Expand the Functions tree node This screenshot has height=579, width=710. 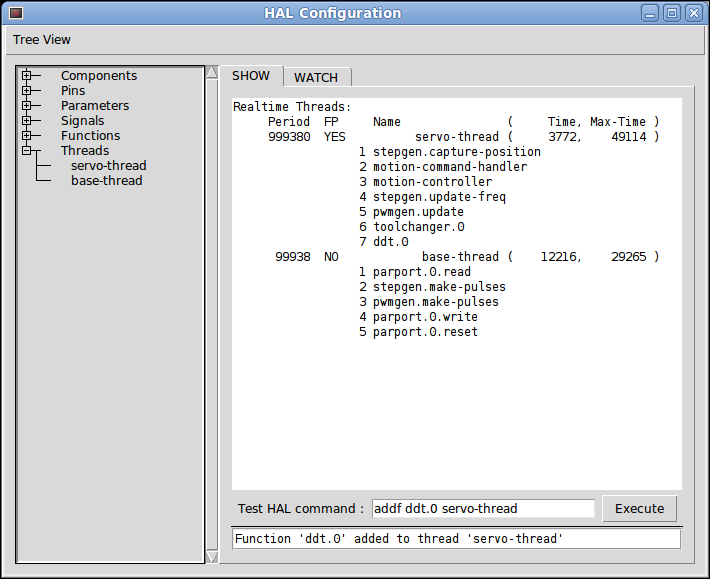click(x=26, y=136)
